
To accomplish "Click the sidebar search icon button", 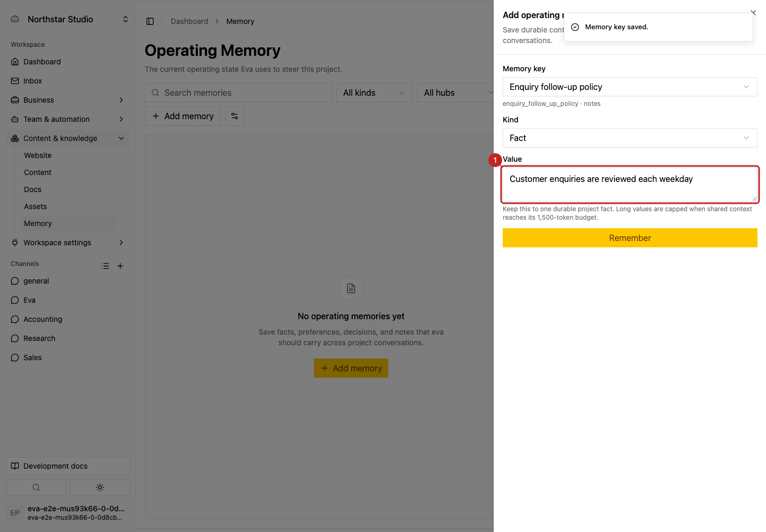I will coord(36,487).
